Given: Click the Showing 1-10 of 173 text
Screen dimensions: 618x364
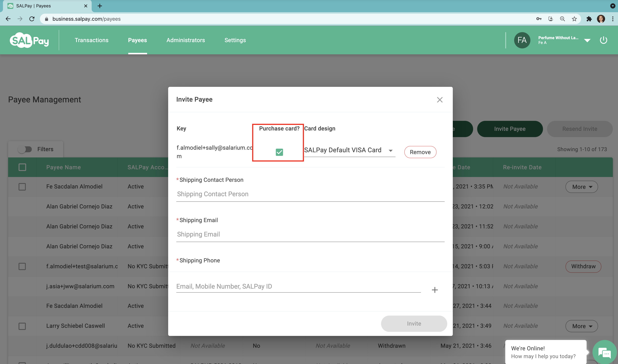Looking at the screenshot, I should 582,149.
